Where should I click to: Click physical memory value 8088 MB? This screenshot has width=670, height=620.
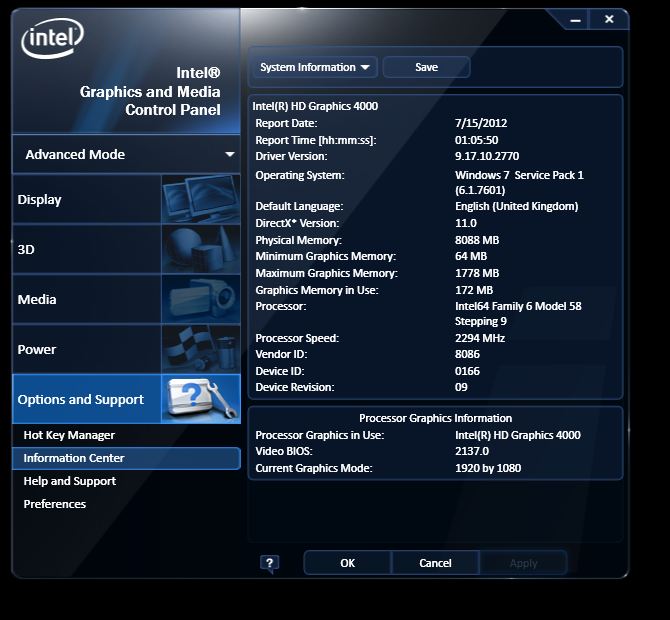click(477, 240)
